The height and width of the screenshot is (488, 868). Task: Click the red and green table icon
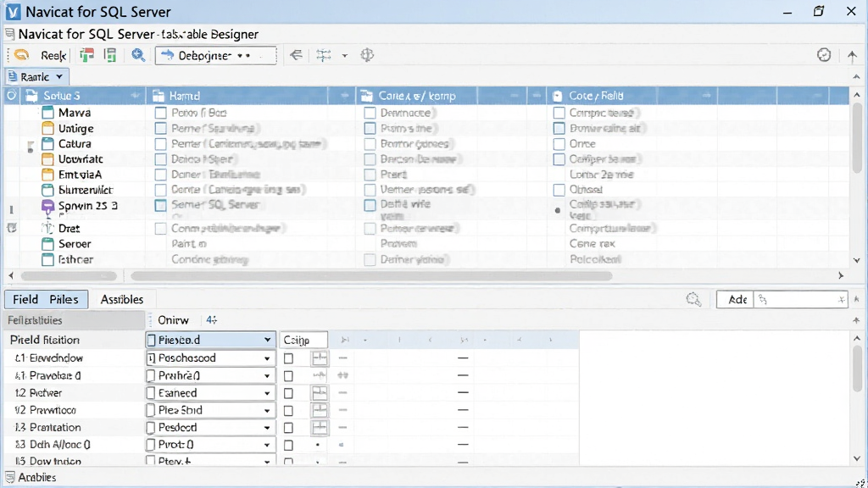(87, 55)
